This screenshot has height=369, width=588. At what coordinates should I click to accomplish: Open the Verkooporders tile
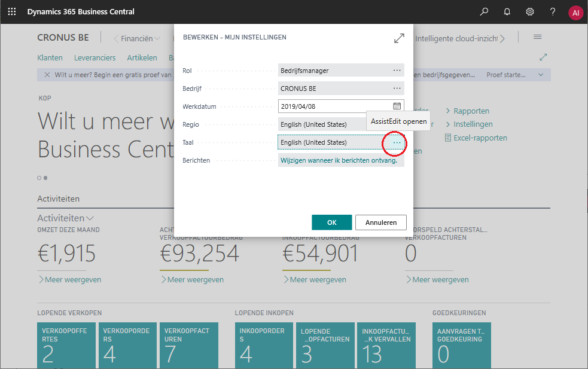click(x=127, y=345)
